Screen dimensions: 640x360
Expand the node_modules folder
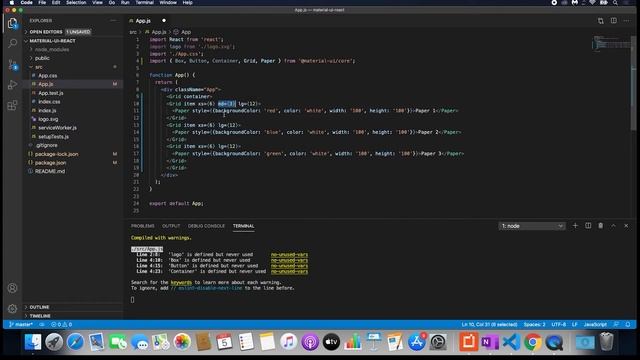52,49
